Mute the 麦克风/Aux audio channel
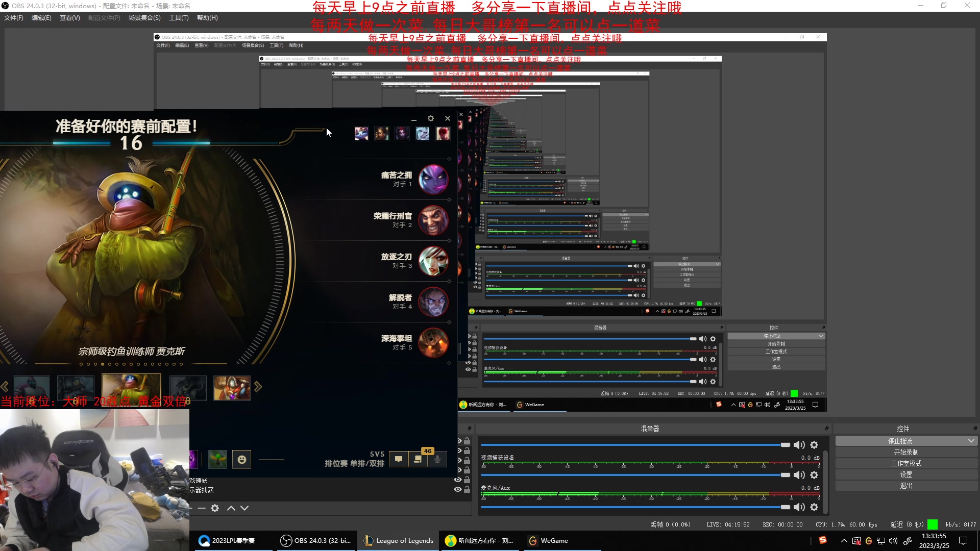The width and height of the screenshot is (980, 551). tap(799, 507)
